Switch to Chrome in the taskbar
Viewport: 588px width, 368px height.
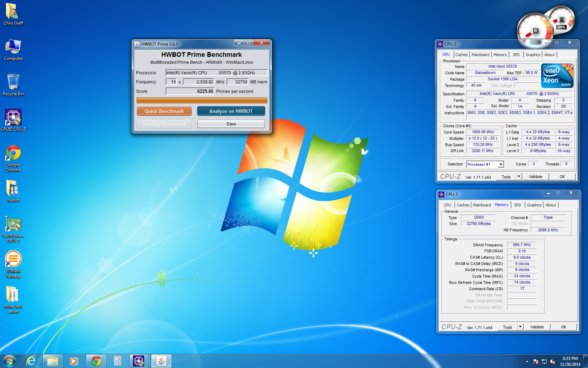point(96,361)
